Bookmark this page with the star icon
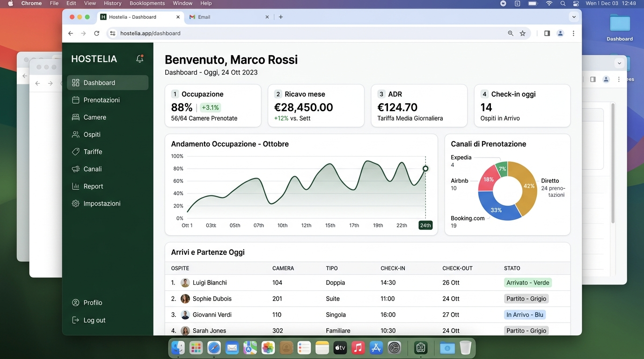Viewport: 644px width, 359px height. (523, 33)
